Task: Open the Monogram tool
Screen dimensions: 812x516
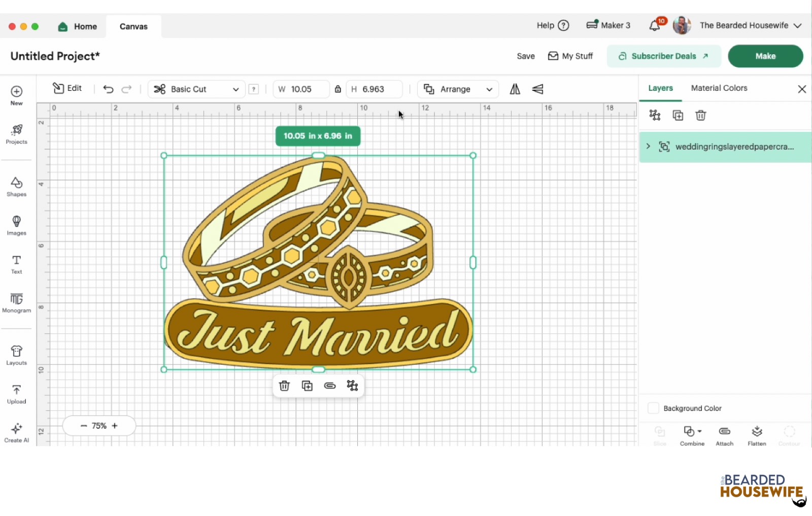Action: point(16,302)
